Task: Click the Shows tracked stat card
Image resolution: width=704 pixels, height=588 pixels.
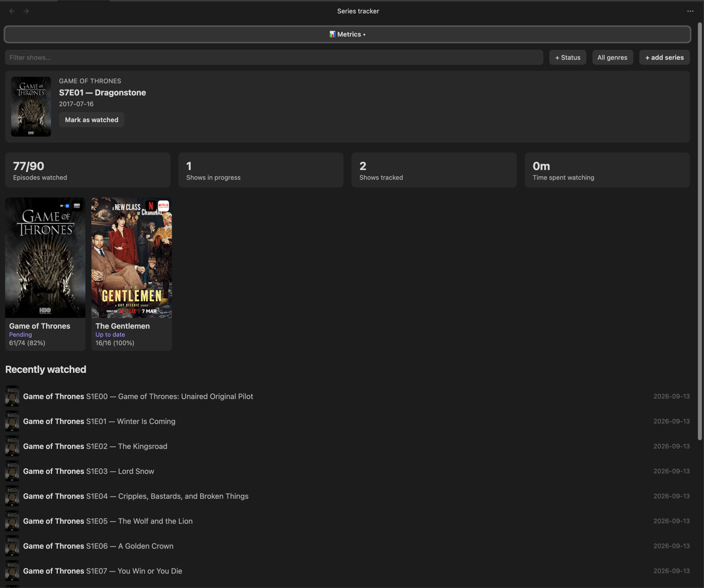Action: pyautogui.click(x=434, y=170)
